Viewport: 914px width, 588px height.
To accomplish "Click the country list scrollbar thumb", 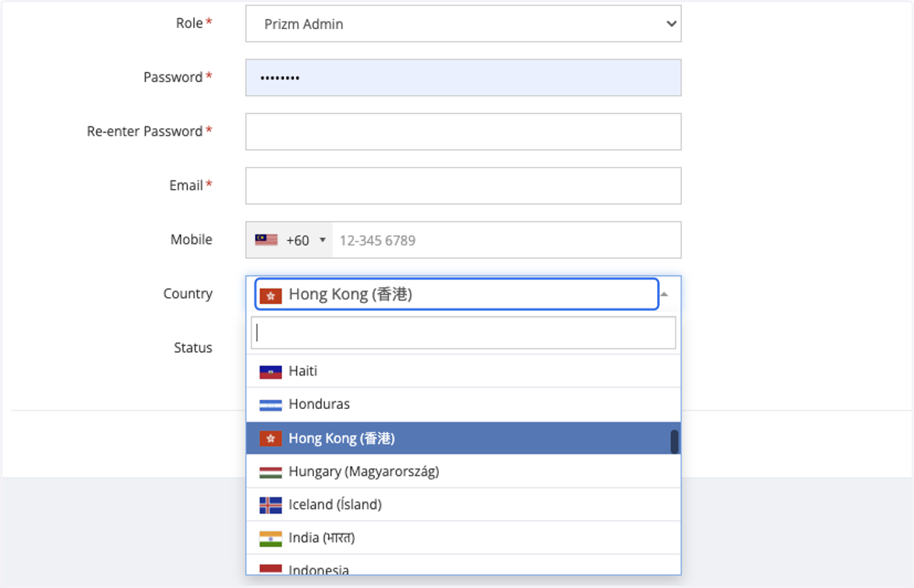I will [x=674, y=442].
